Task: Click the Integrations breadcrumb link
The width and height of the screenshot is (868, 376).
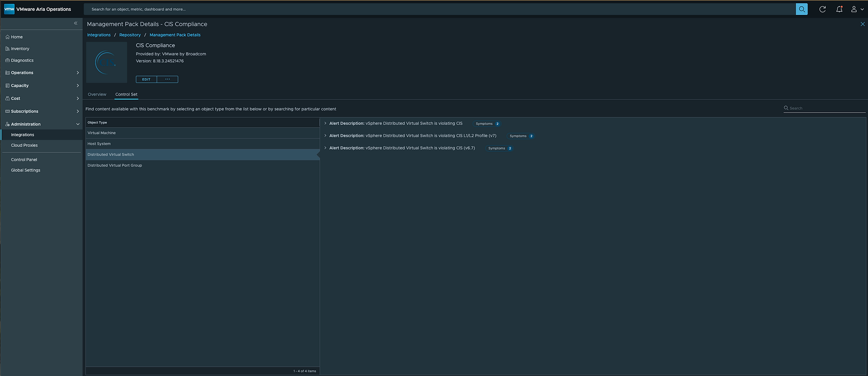Action: [99, 35]
